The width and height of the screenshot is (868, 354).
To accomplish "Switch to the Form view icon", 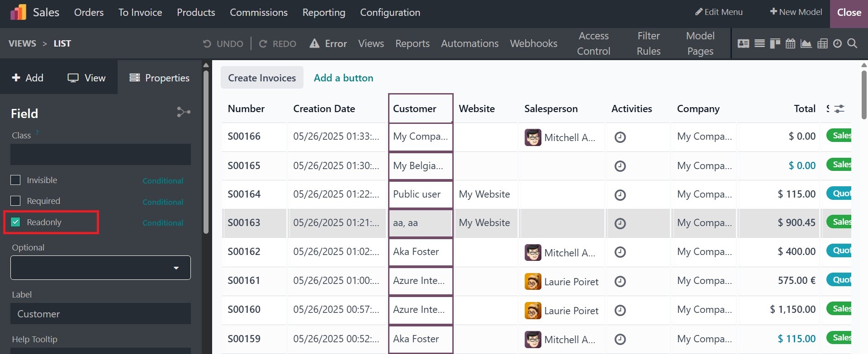I will coord(743,43).
